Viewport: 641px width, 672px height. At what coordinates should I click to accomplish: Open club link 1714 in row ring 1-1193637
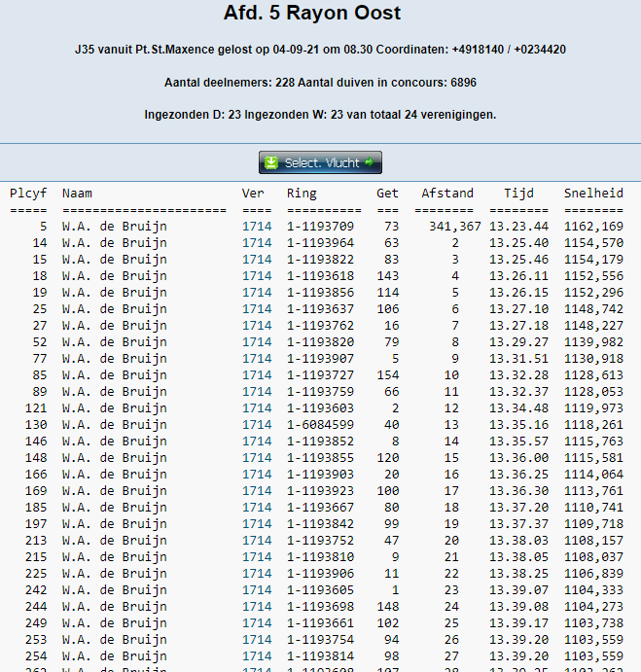click(x=257, y=309)
